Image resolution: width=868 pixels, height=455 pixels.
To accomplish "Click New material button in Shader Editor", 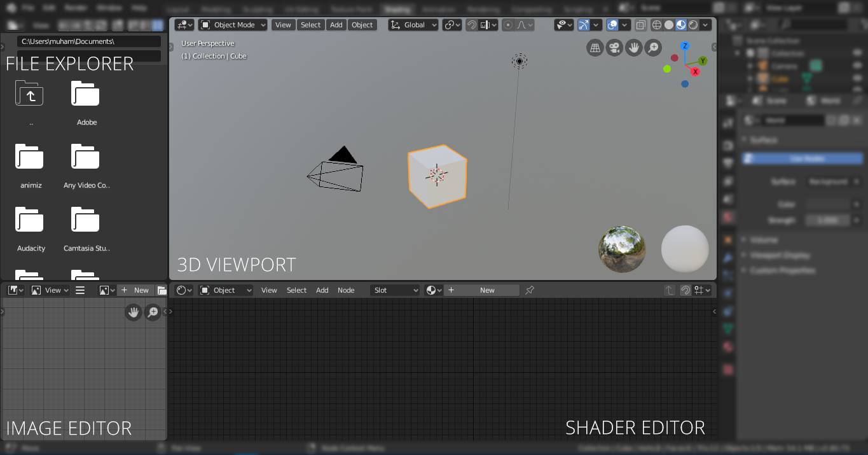I will point(482,290).
